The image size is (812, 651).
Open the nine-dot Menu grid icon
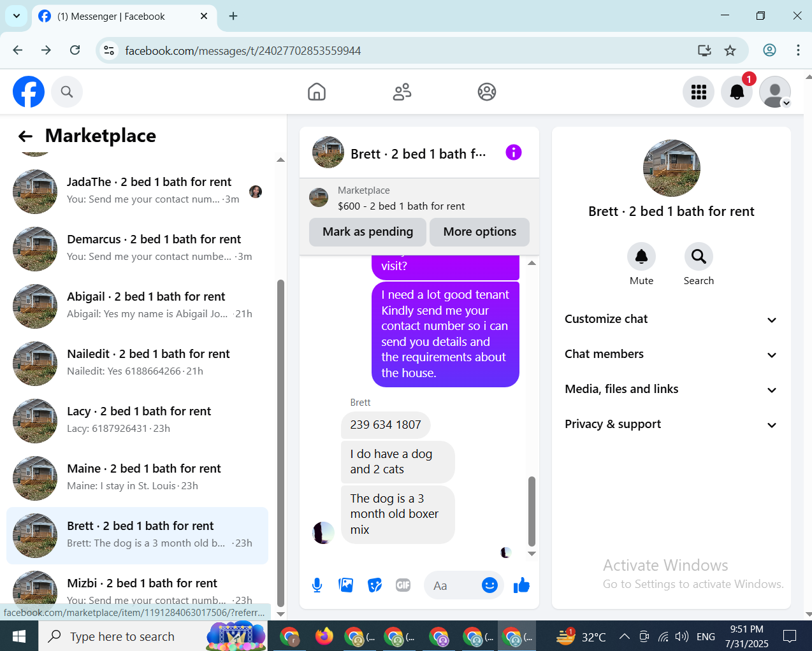pyautogui.click(x=699, y=92)
